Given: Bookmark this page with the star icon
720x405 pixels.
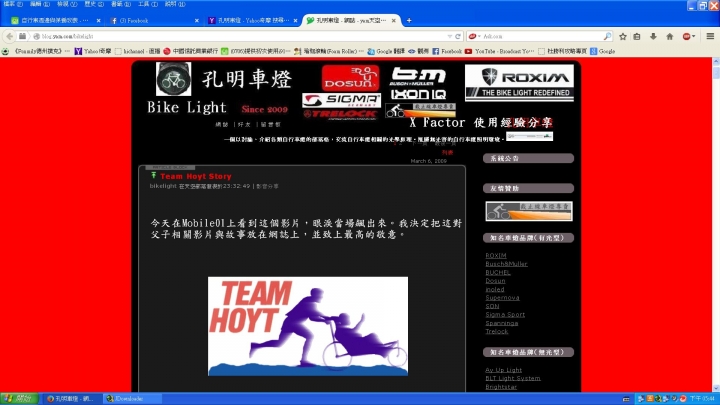Looking at the screenshot, I should pos(623,36).
